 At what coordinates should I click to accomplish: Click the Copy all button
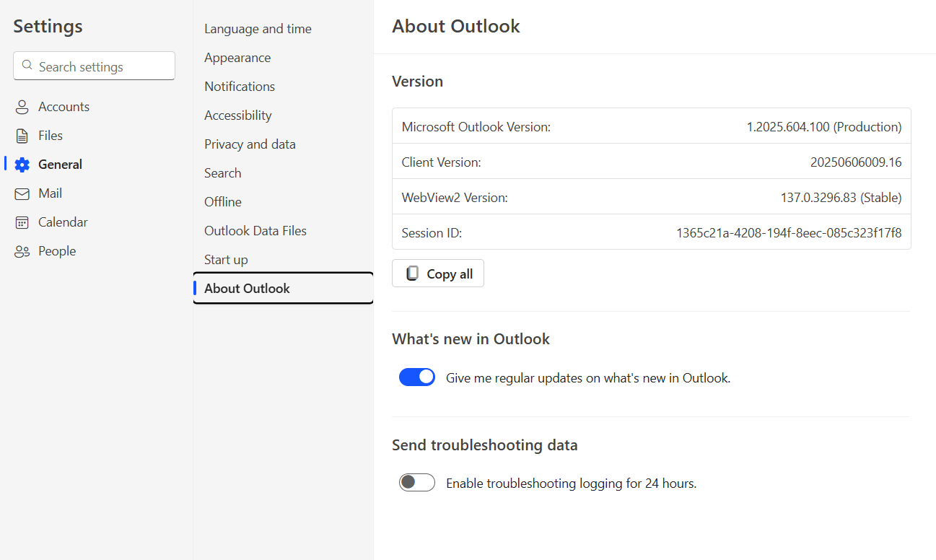click(438, 273)
